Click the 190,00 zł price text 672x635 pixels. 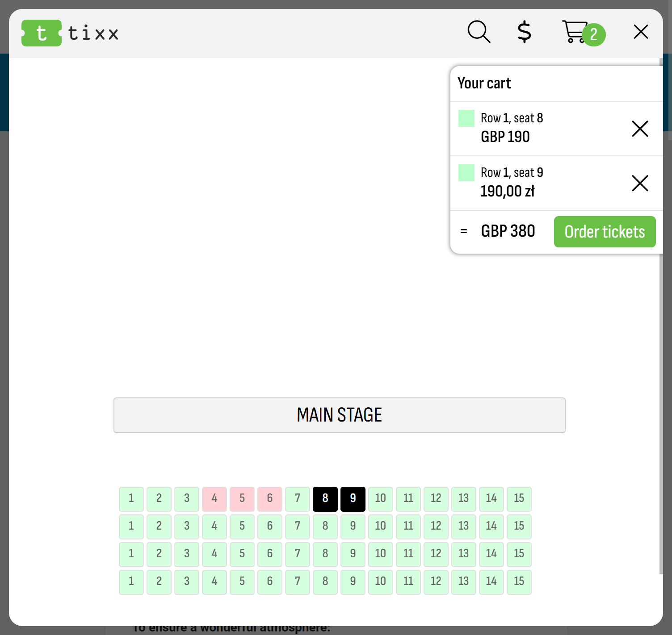(x=508, y=192)
